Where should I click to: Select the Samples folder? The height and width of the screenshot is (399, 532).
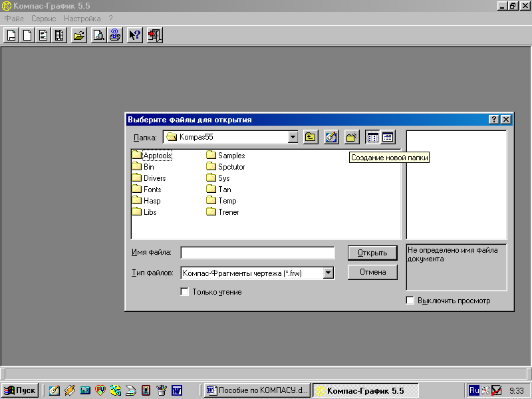point(231,156)
